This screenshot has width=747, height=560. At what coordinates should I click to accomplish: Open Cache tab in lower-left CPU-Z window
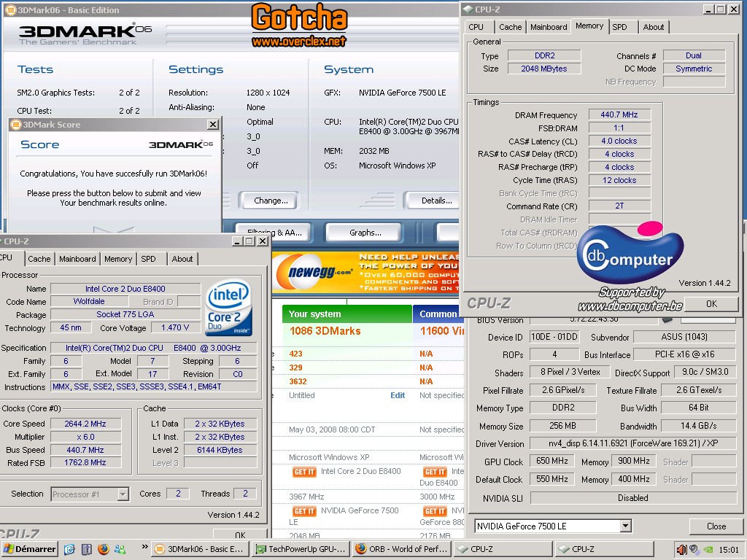pyautogui.click(x=39, y=259)
